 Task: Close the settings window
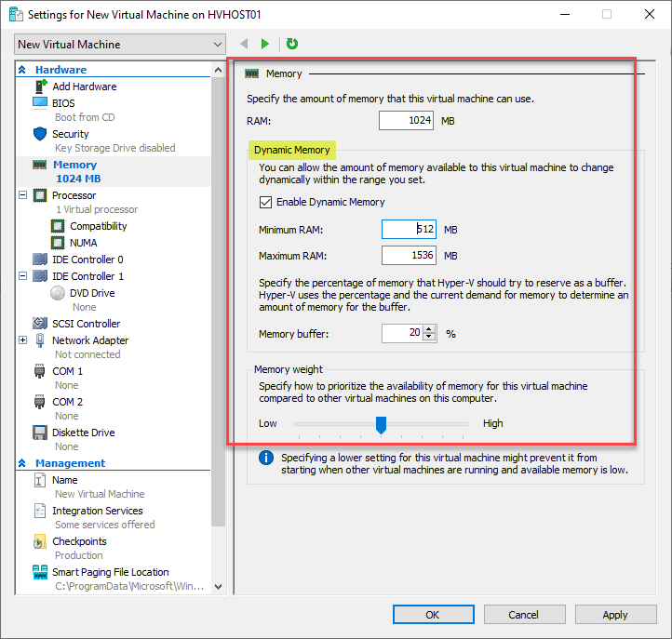click(x=650, y=14)
